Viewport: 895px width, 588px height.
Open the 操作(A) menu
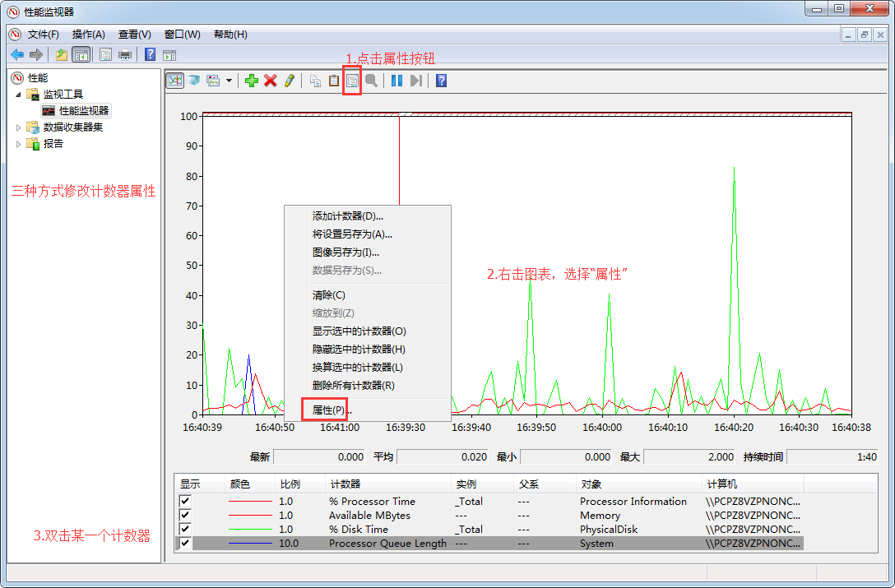click(88, 35)
